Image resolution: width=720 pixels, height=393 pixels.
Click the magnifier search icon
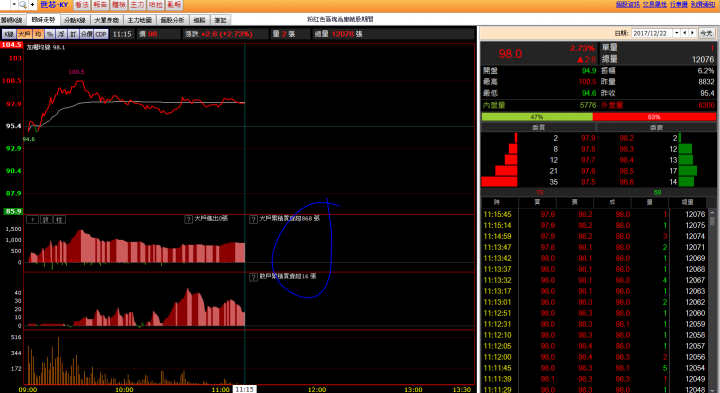(x=22, y=5)
